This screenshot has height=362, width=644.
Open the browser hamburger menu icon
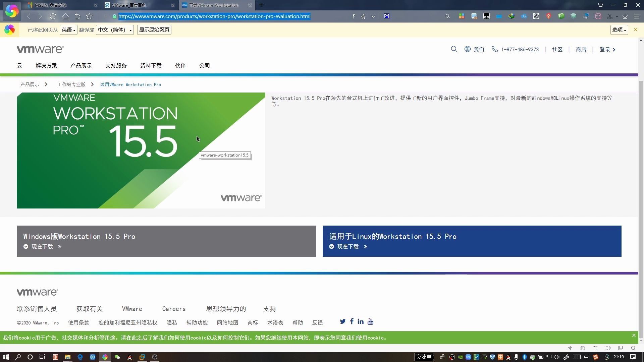coord(636,16)
